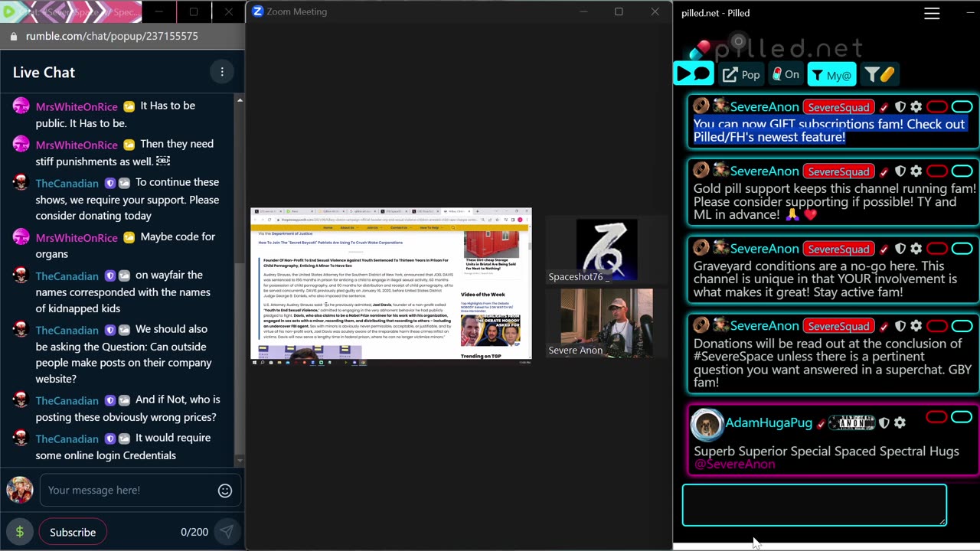Screen dimensions: 980x551
Task: Click the brown pill icon on the Graveyard conditions message
Action: click(x=701, y=248)
